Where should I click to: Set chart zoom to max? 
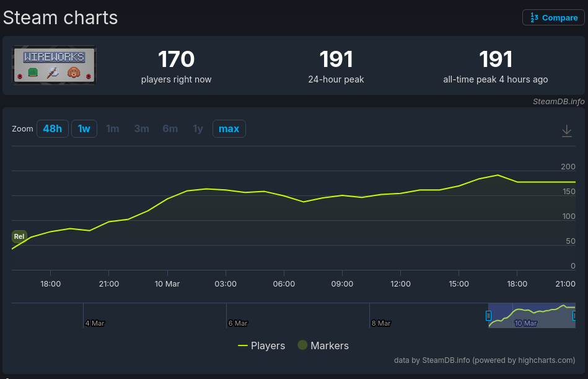coord(229,128)
